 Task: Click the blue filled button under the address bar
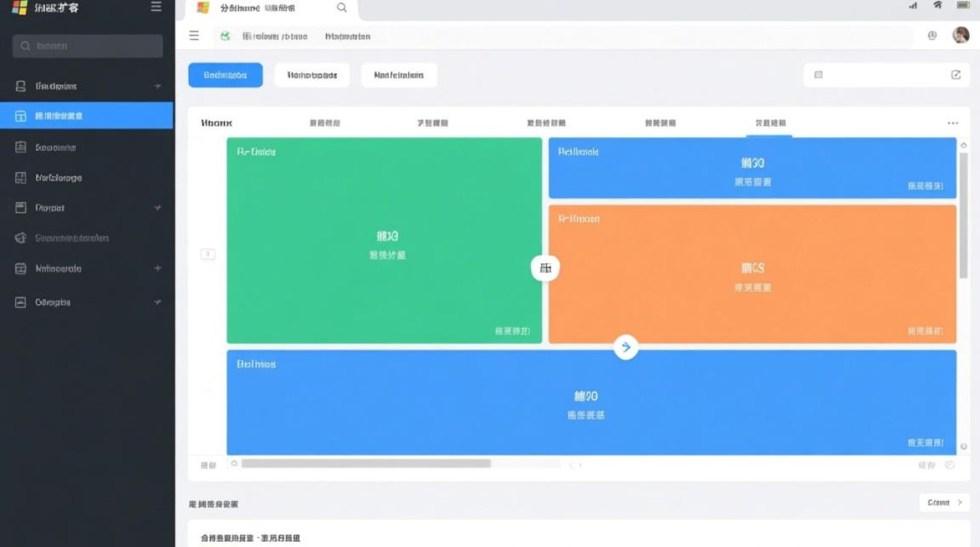[x=225, y=75]
